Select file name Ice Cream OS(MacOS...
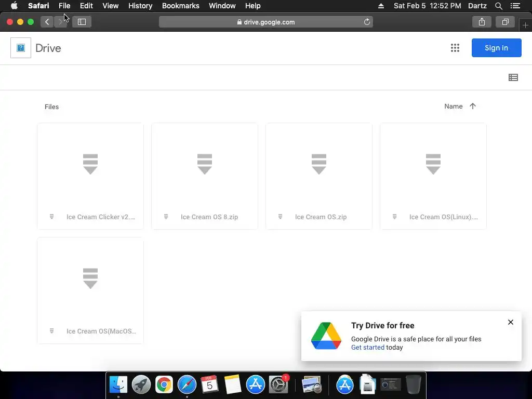Image resolution: width=532 pixels, height=399 pixels. tap(101, 331)
